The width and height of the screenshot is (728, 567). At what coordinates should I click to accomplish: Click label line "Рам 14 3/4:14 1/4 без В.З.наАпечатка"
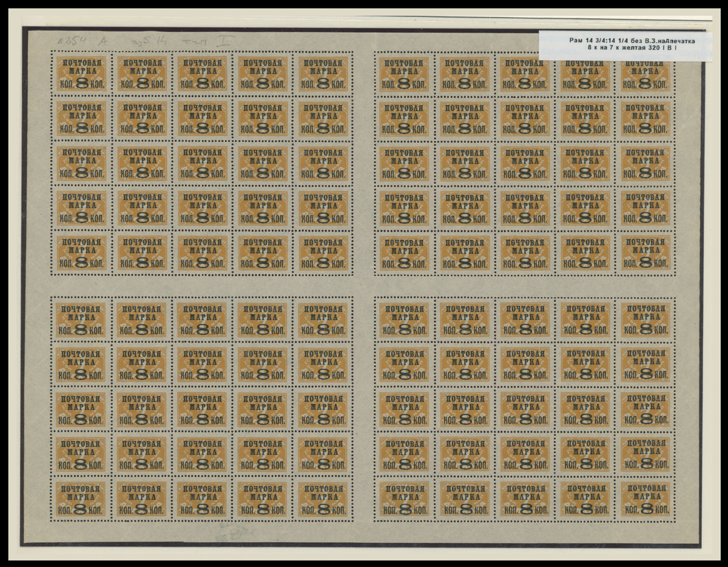point(633,39)
